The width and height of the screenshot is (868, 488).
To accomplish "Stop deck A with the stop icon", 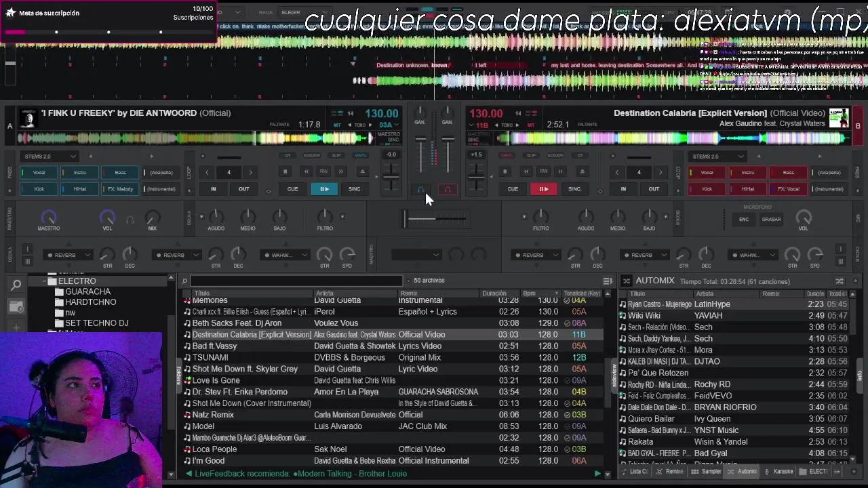I will (285, 172).
